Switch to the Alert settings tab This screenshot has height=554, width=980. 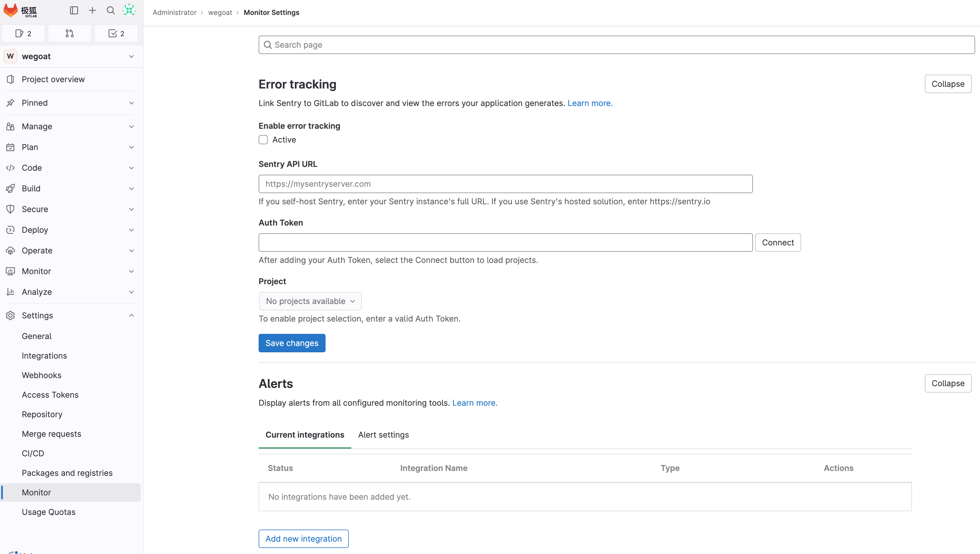pos(383,435)
